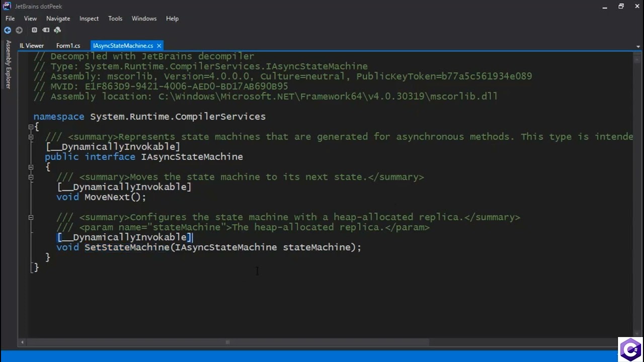Collapse the interface summary comment fold marker
This screenshot has height=362, width=644.
[x=31, y=137]
